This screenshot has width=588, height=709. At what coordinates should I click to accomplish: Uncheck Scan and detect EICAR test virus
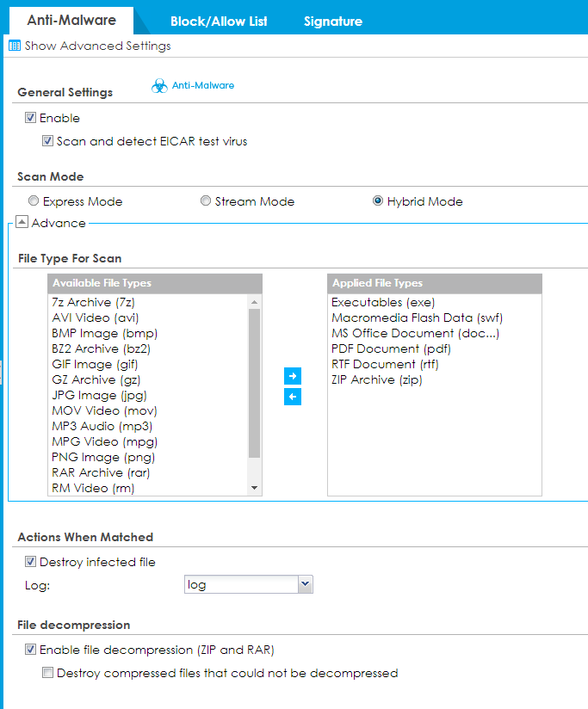[x=48, y=141]
